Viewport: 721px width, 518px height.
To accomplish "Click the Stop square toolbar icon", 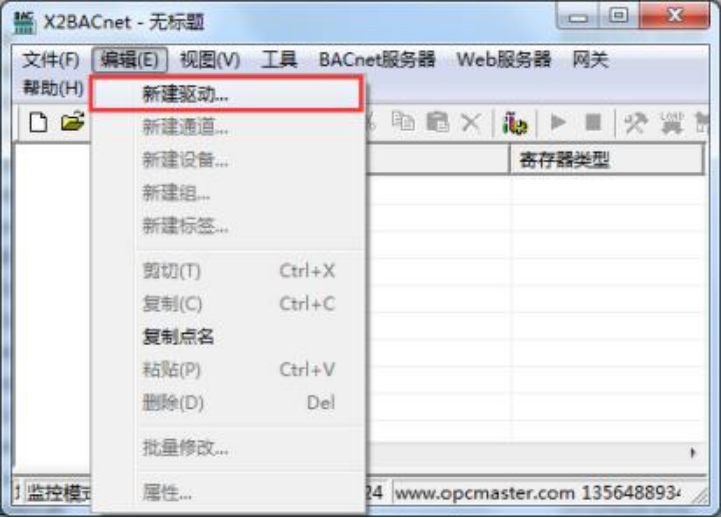I will tap(593, 122).
